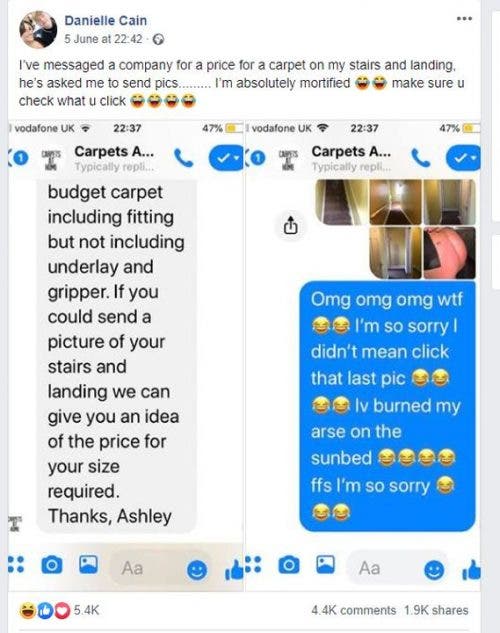
Task: Click the Aa message field in left chat
Action: [x=145, y=568]
